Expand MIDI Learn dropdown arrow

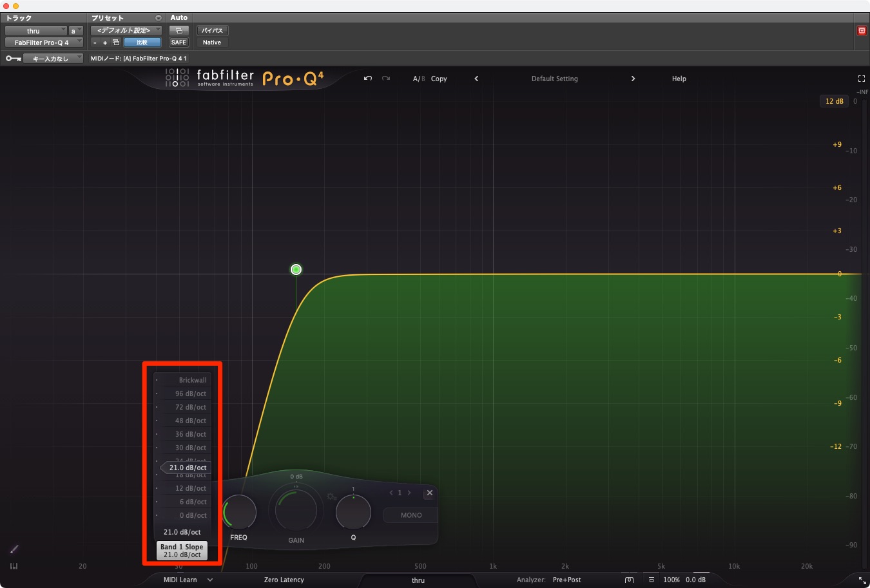[210, 580]
